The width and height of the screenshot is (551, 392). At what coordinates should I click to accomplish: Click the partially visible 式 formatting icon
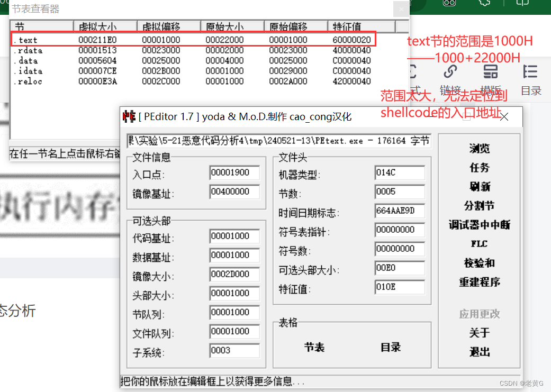(x=413, y=71)
